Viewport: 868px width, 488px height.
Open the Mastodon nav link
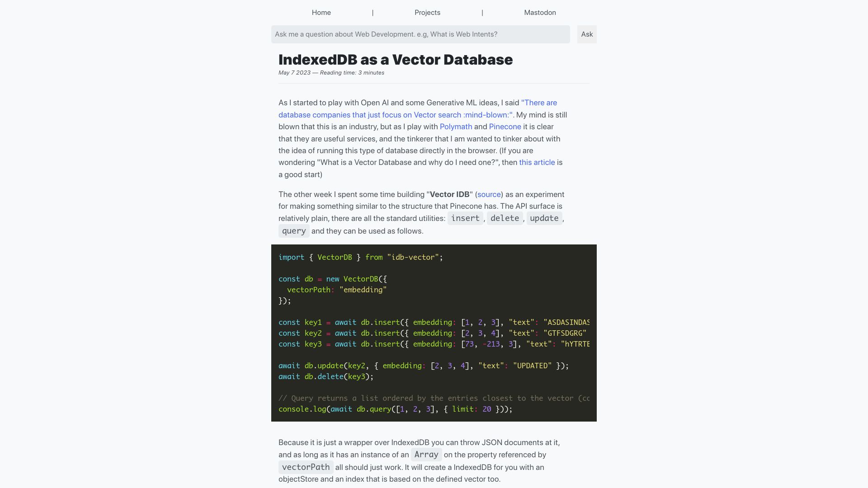click(540, 13)
